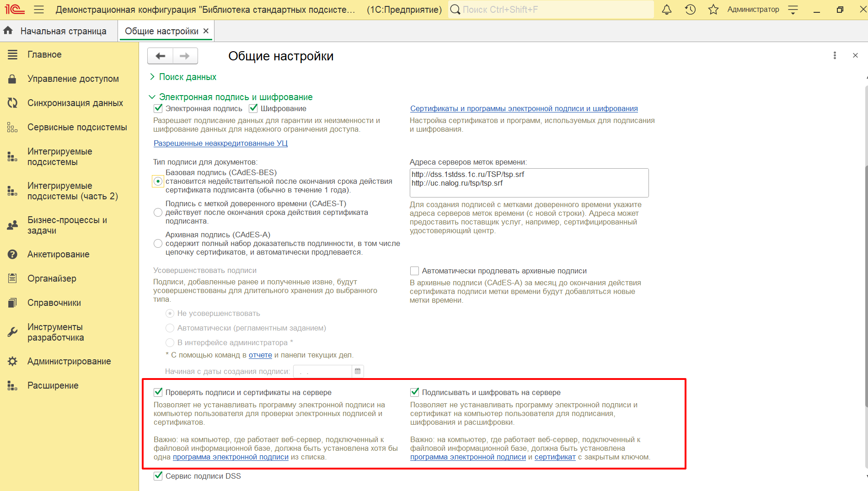Screen dimensions: 868x491
Task: Switch to Начальная страница tab
Action: (63, 31)
